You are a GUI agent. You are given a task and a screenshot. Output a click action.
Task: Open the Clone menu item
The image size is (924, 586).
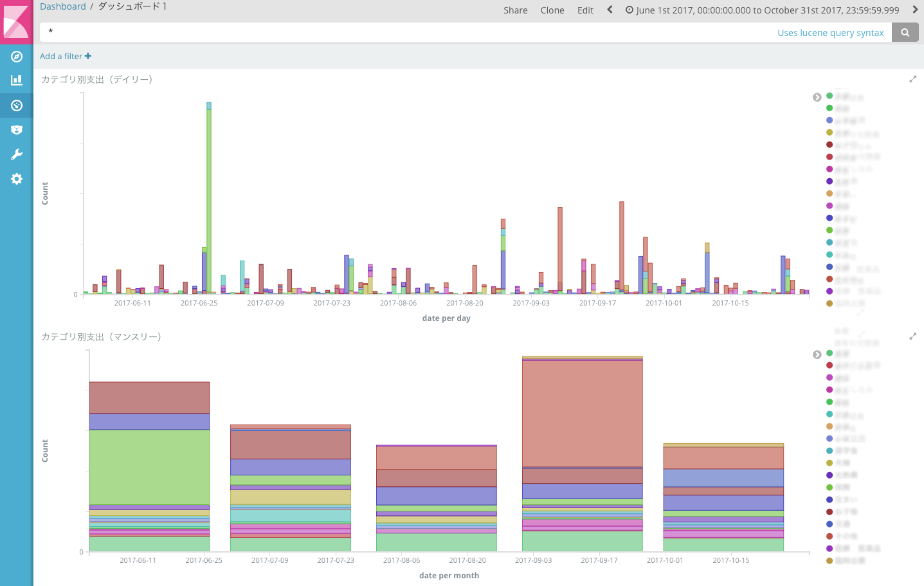tap(552, 10)
